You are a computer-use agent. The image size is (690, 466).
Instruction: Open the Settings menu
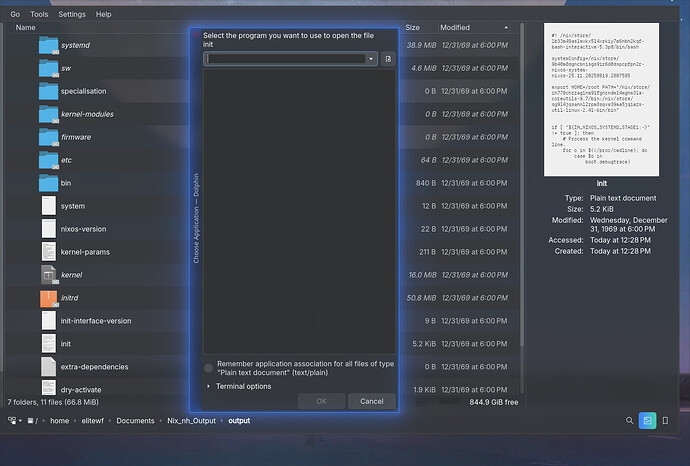[71, 15]
